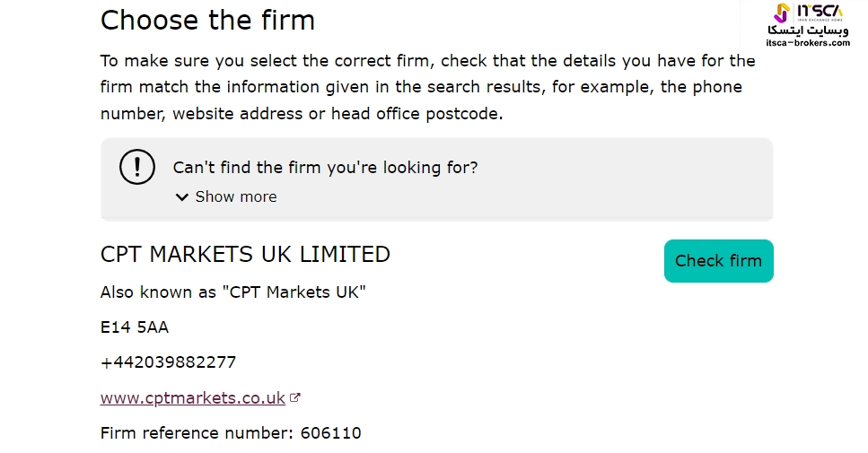The height and width of the screenshot is (453, 868).
Task: Click the CPT MARKETS UK LIMITED firm name
Action: pyautogui.click(x=245, y=255)
